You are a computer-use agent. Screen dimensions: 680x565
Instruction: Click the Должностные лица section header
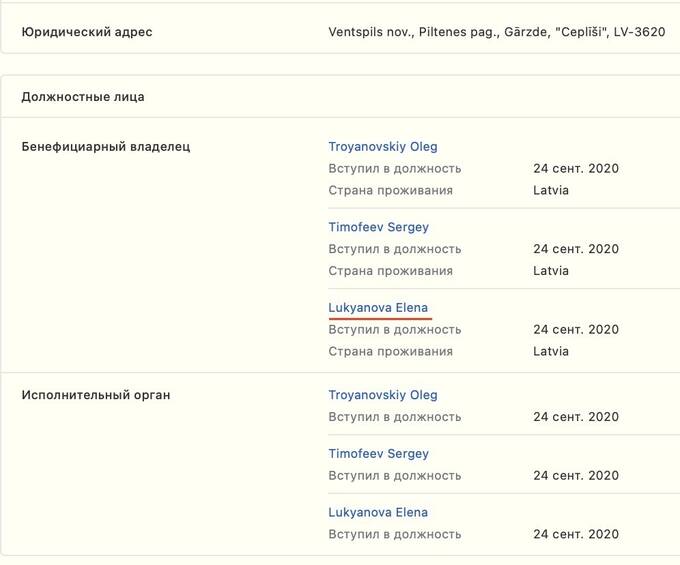pyautogui.click(x=83, y=97)
